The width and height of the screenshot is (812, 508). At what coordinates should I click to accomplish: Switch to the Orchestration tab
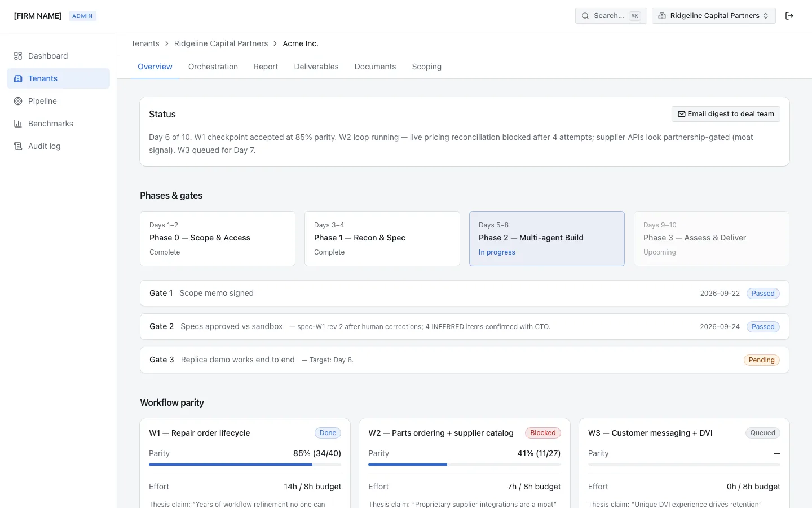click(213, 67)
